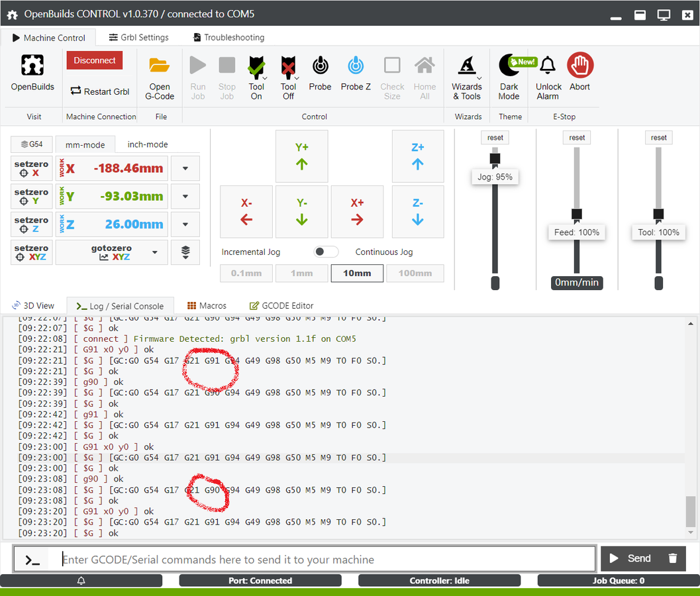700x596 pixels.
Task: Click the red Disconnect button
Action: click(x=95, y=60)
